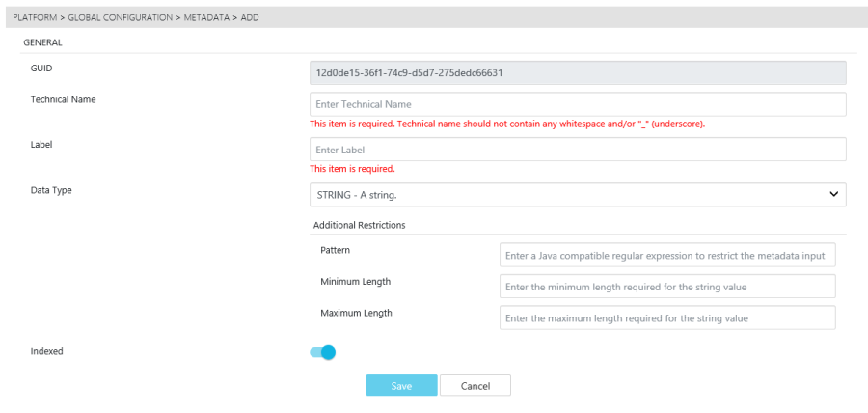The height and width of the screenshot is (413, 868).
Task: Click the Additional Restrictions heading
Action: [x=359, y=225]
